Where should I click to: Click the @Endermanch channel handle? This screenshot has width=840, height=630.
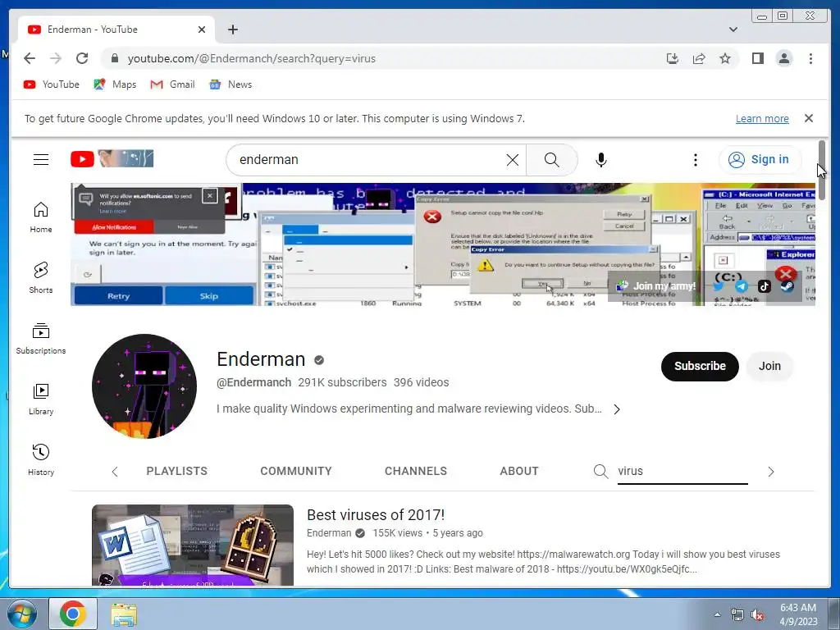tap(254, 382)
